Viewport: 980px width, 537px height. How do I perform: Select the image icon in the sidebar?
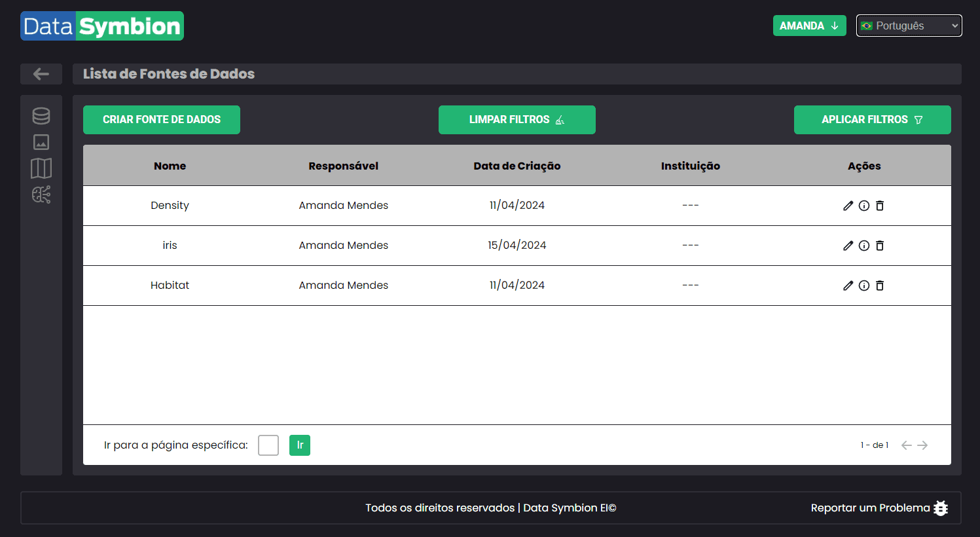(41, 141)
